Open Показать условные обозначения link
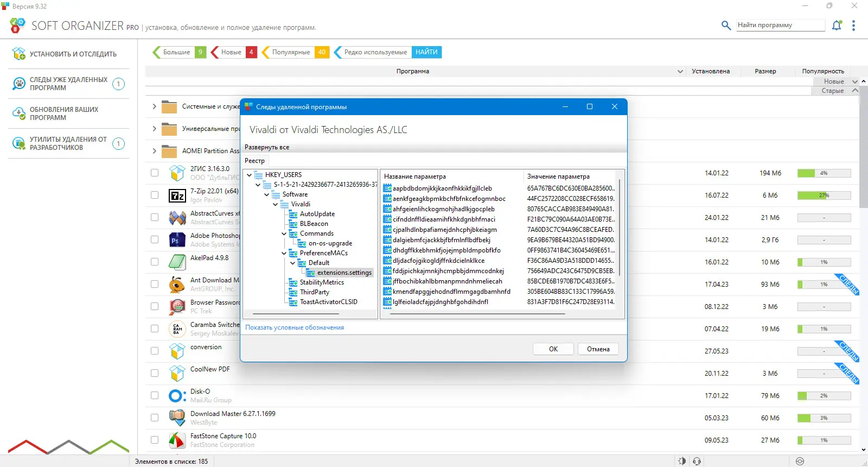 (295, 327)
